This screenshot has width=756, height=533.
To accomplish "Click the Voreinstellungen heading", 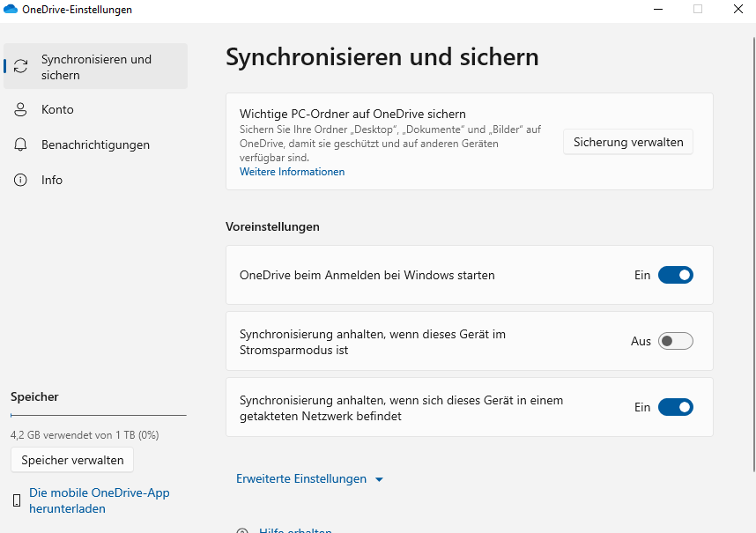I will [x=272, y=226].
